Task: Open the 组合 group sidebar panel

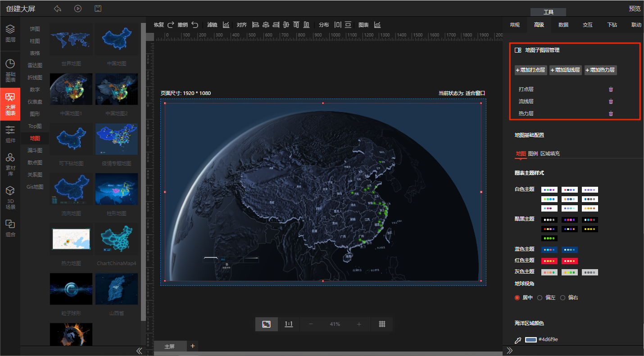Action: tap(10, 228)
